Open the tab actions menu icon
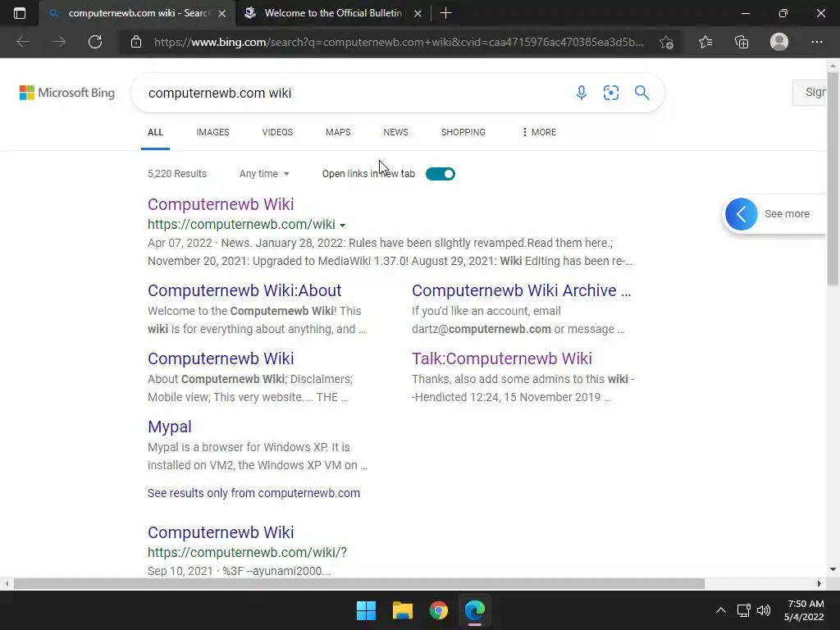The height and width of the screenshot is (630, 840). 20,13
